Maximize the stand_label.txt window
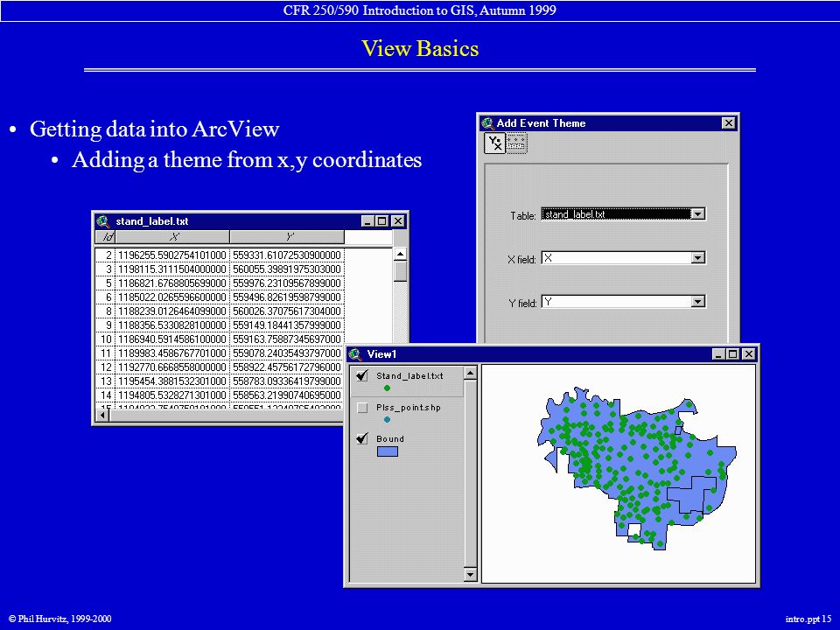The width and height of the screenshot is (840, 630). coord(382,221)
